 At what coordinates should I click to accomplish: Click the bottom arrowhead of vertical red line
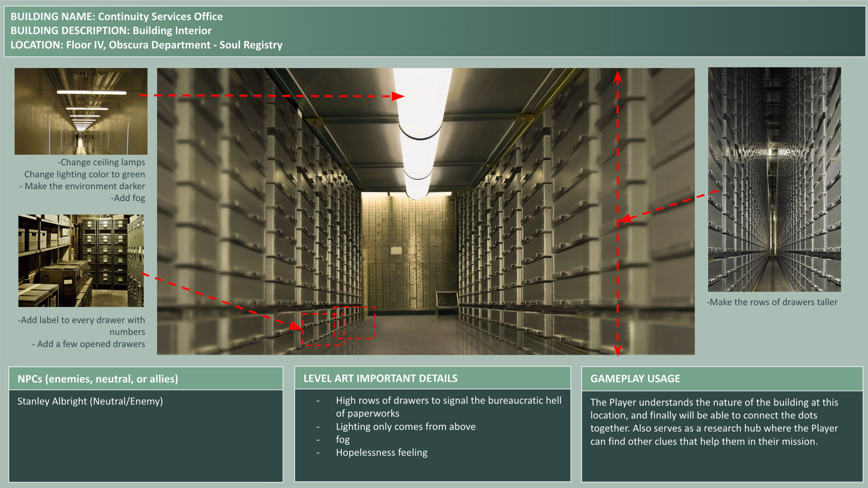click(617, 350)
